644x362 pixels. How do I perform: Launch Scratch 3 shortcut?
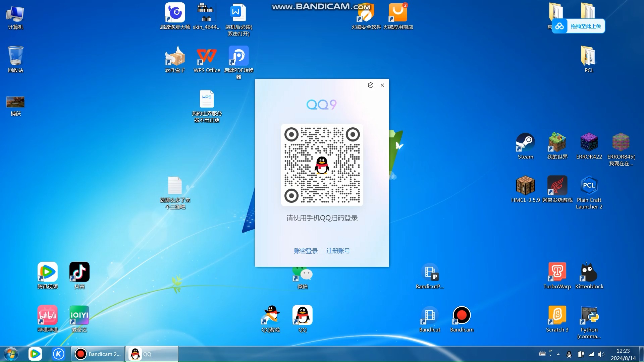pos(557,319)
